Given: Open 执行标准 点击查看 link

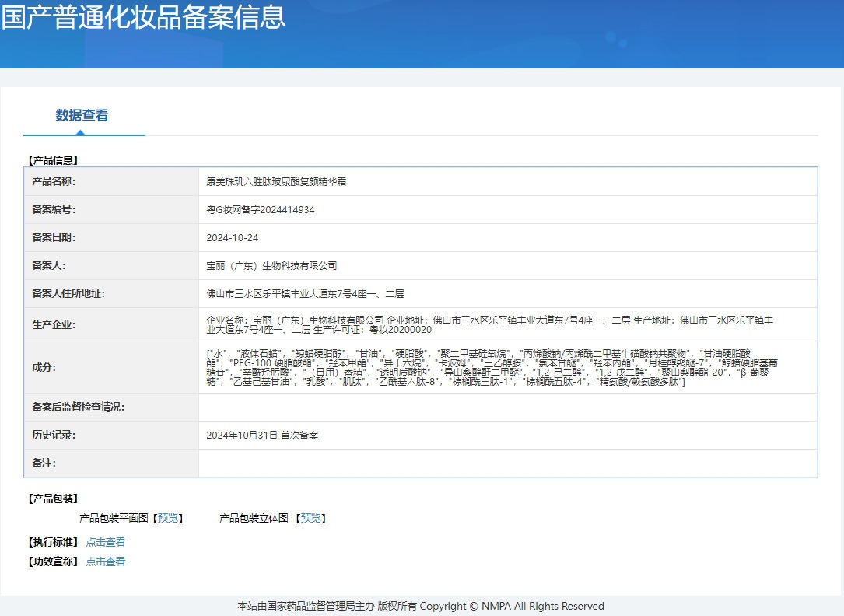Looking at the screenshot, I should 106,542.
